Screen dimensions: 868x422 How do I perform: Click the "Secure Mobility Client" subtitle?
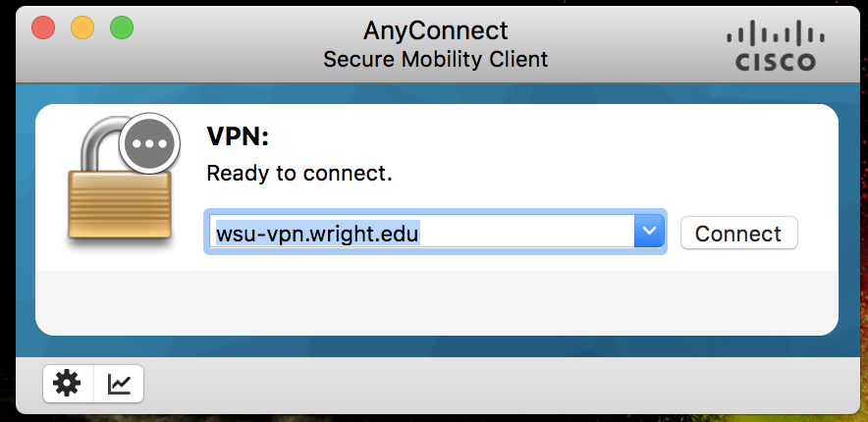pyautogui.click(x=435, y=59)
